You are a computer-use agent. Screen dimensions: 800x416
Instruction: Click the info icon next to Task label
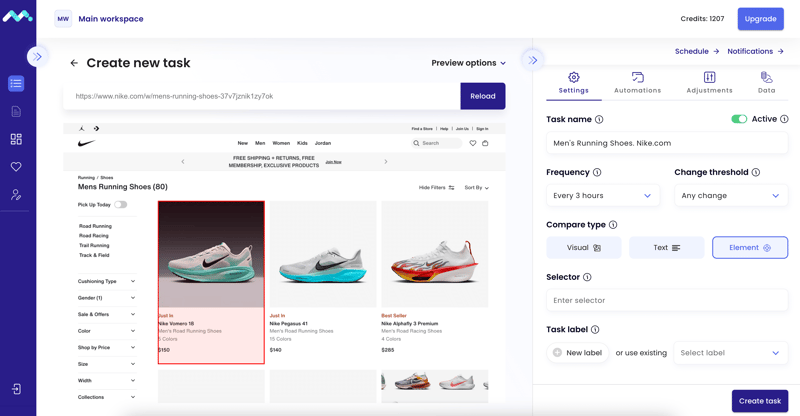coord(595,329)
